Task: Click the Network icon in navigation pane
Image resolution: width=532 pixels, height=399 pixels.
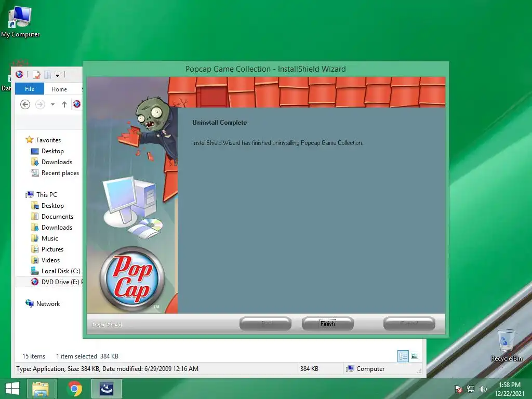Action: [x=30, y=303]
